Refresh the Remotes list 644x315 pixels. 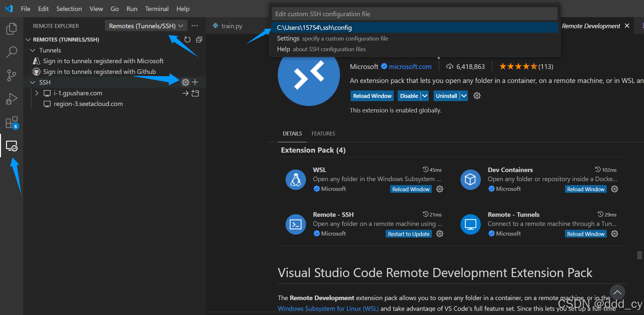click(x=187, y=40)
